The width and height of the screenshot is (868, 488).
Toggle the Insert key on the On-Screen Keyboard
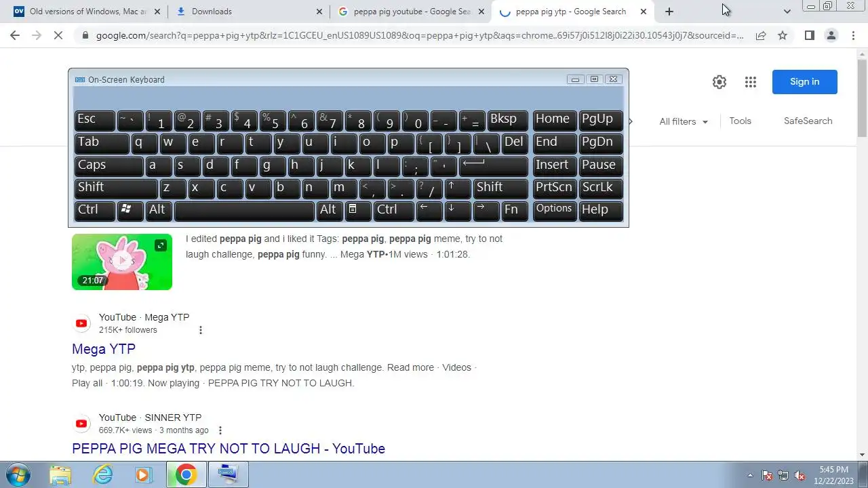[555, 165]
